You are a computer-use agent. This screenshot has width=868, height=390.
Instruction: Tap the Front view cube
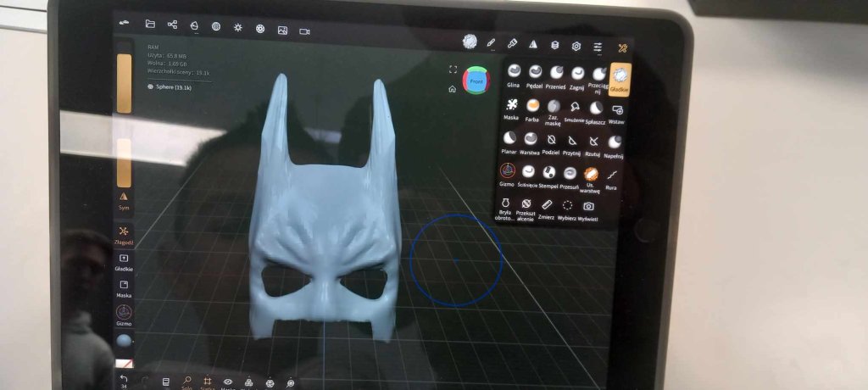(476, 82)
